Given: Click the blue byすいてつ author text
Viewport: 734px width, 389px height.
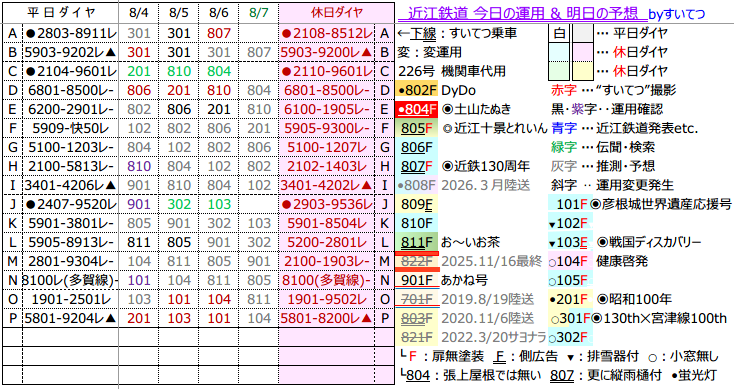Looking at the screenshot, I should [676, 15].
